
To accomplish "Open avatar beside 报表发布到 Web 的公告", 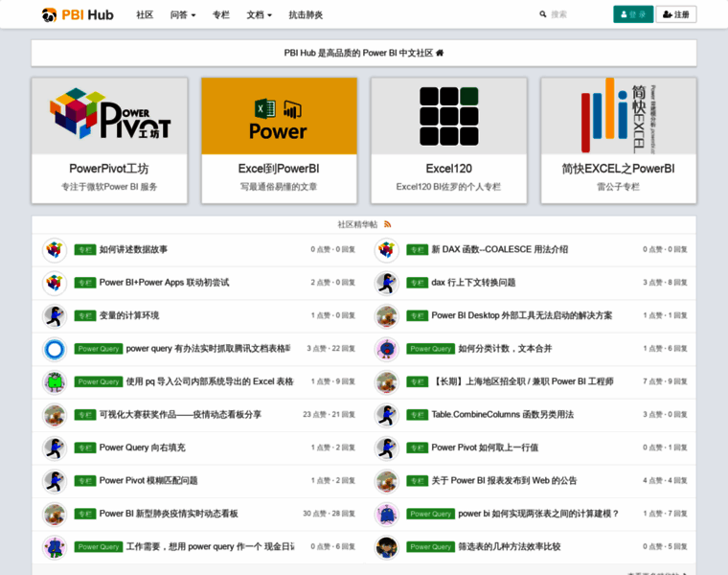I will point(387,481).
